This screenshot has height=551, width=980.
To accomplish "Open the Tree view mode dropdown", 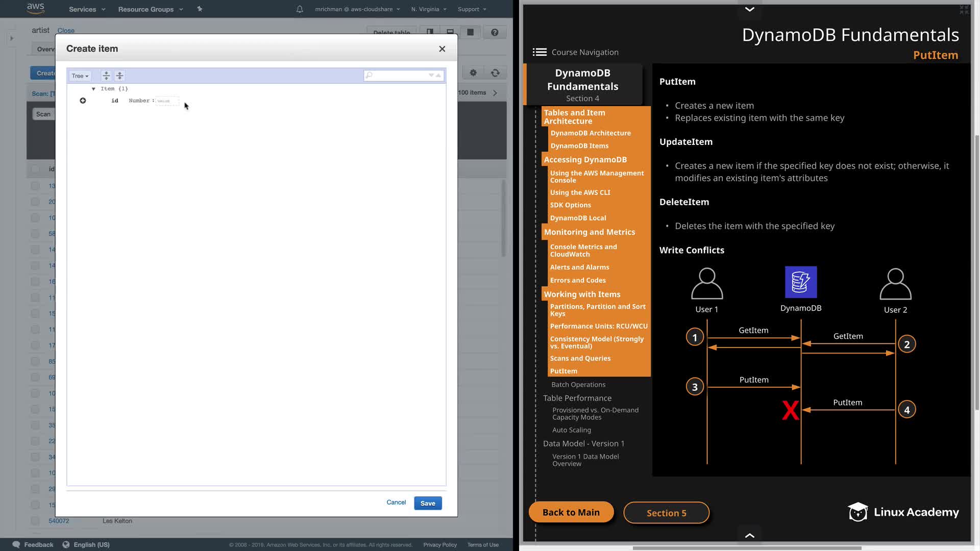I will coord(80,76).
